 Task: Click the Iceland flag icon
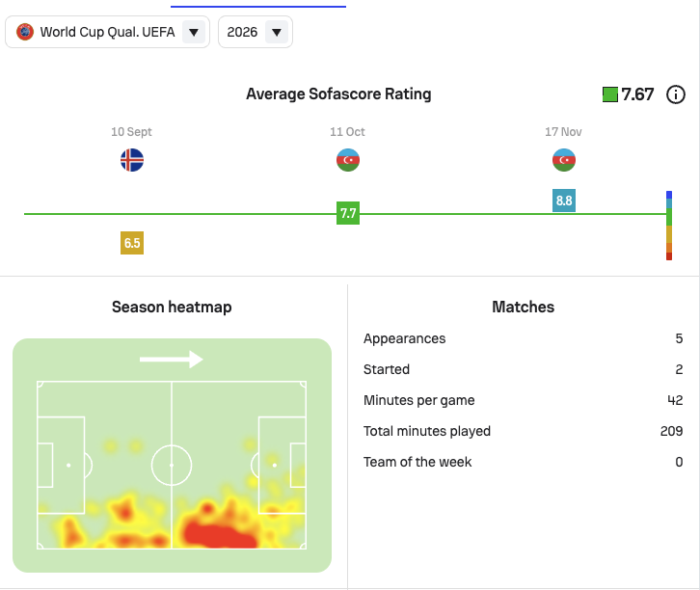(x=132, y=160)
